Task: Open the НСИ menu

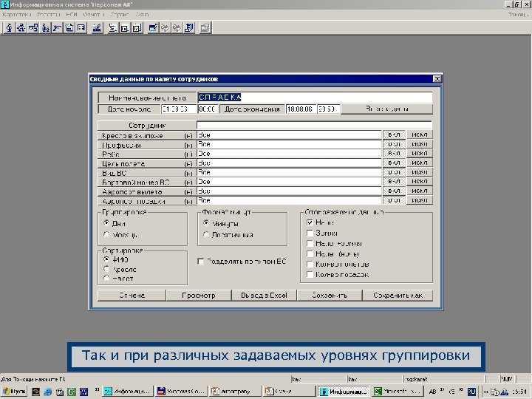Action: tap(72, 14)
